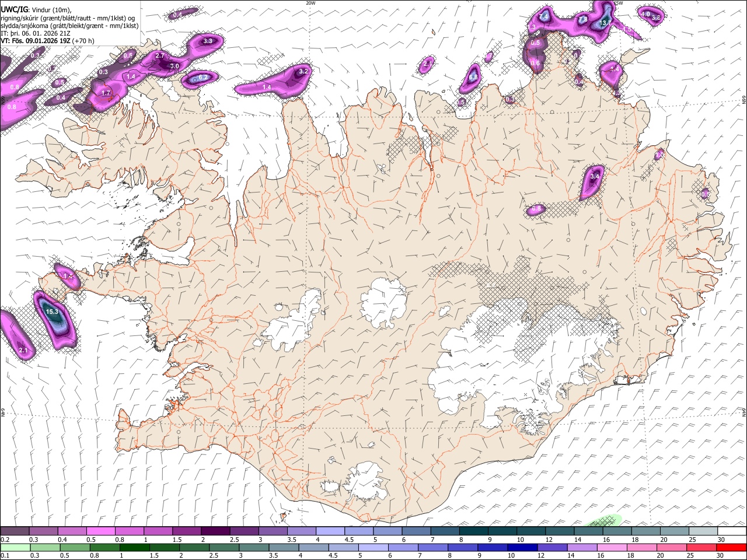Click the white Mýrdalsjökull glacier near the south coast
Viewport: 747px width, 560px height.
pyautogui.click(x=366, y=482)
